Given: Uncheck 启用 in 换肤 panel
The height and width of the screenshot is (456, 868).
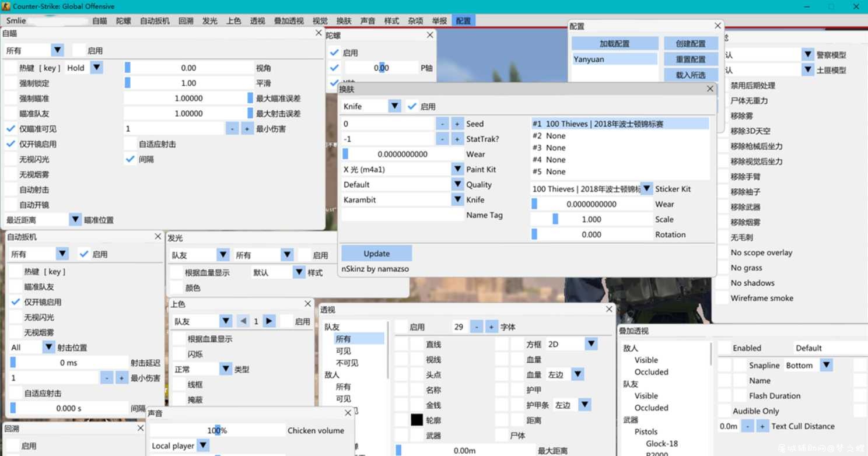Looking at the screenshot, I should click(412, 106).
